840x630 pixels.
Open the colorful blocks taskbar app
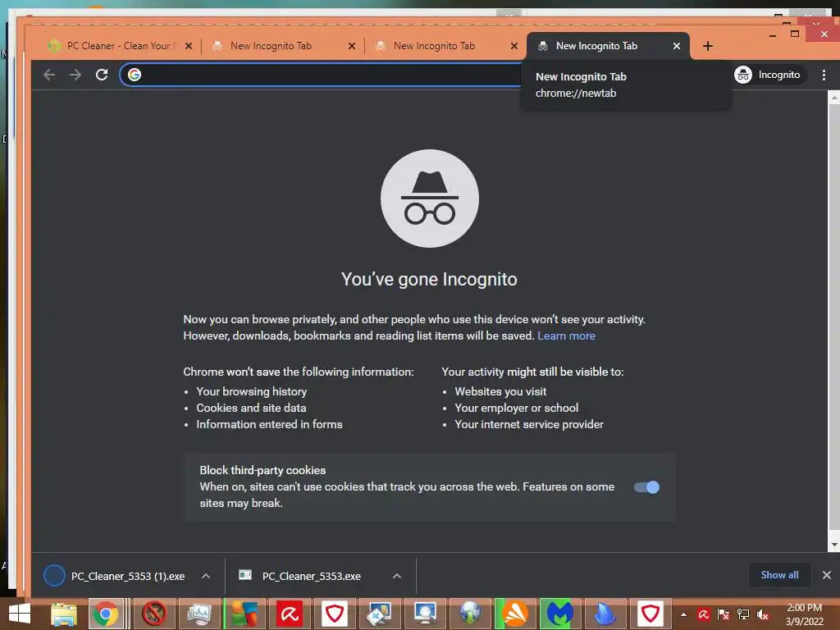point(244,614)
